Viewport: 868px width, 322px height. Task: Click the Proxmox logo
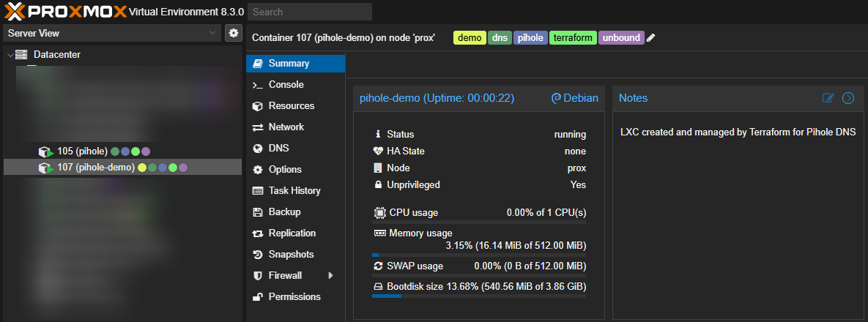click(64, 11)
